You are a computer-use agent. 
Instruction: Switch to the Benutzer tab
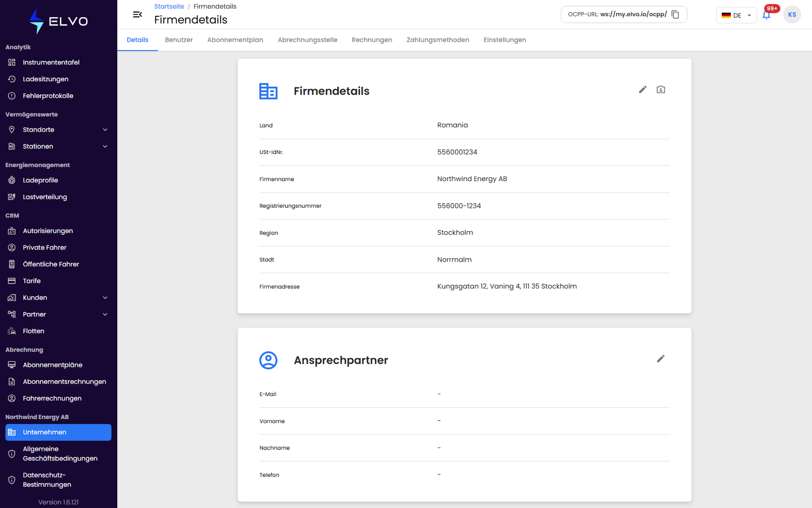179,40
